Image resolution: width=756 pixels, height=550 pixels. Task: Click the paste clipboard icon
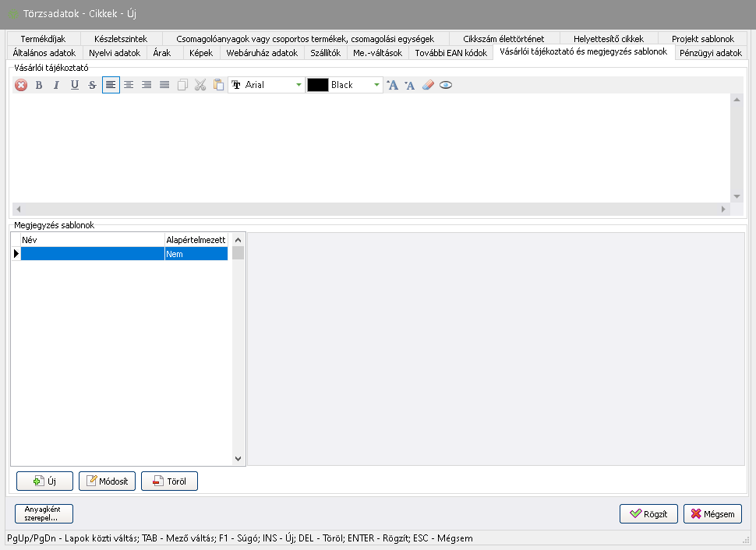coord(218,85)
